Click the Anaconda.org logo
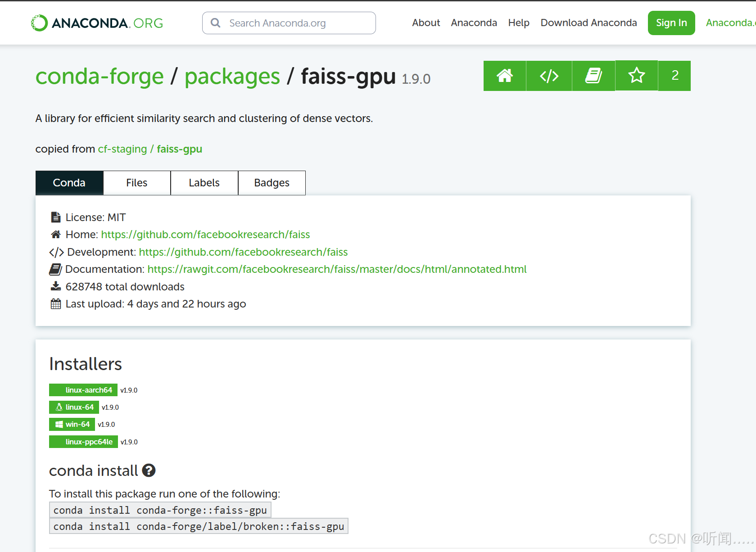The image size is (756, 552). click(x=97, y=23)
